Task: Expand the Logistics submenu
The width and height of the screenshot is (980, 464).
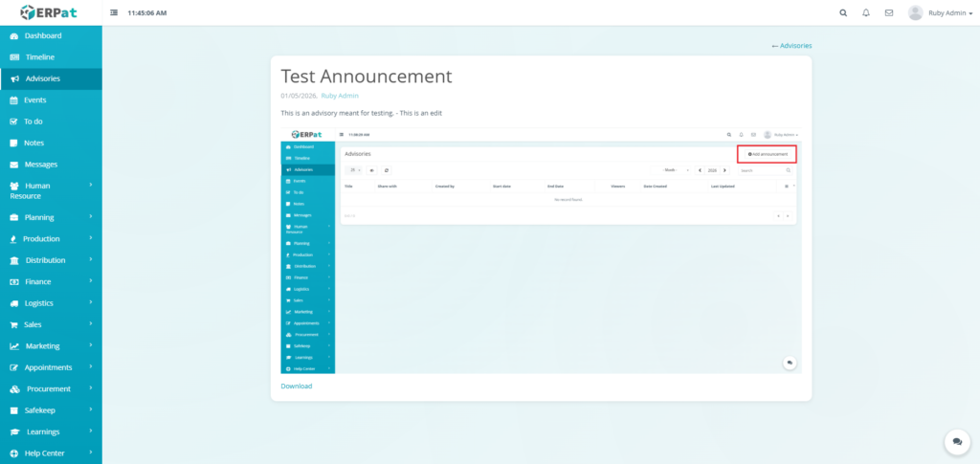Action: point(91,302)
